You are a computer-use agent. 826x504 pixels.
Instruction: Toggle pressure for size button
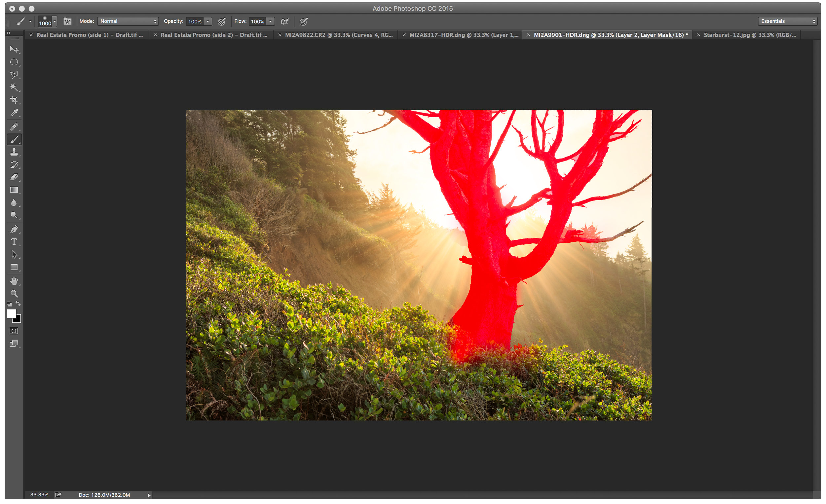click(304, 22)
